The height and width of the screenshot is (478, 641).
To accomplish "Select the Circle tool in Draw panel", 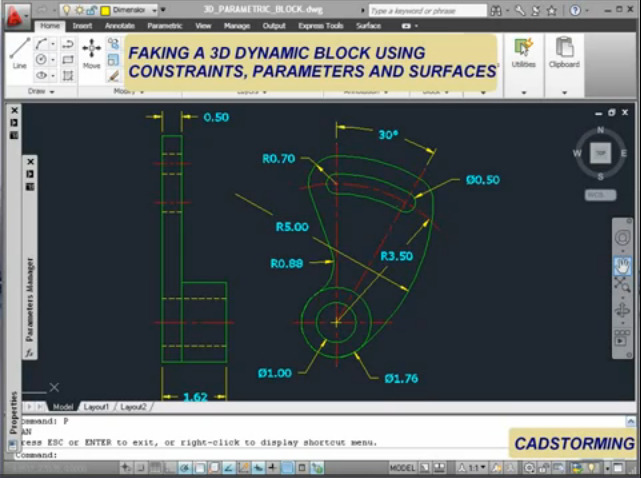I will (x=41, y=59).
